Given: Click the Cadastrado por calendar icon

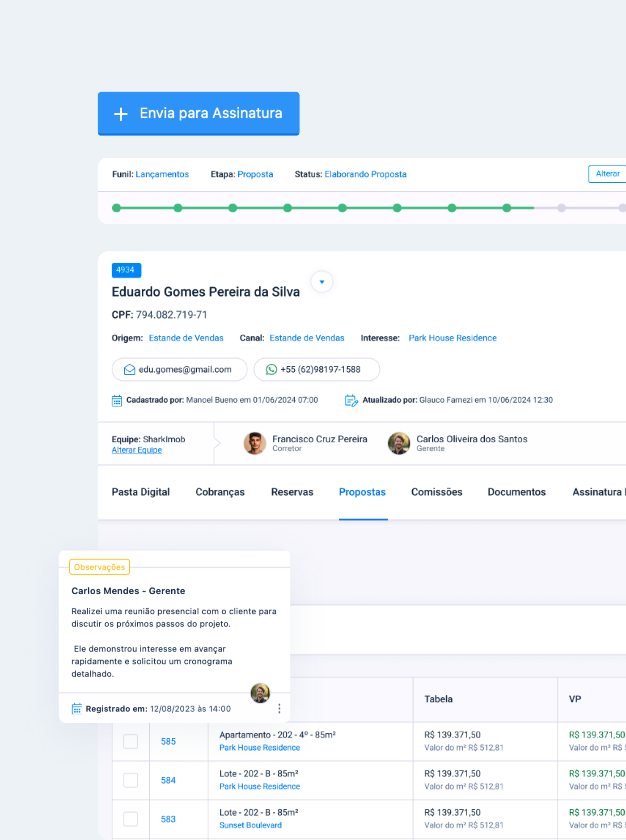Looking at the screenshot, I should click(117, 400).
